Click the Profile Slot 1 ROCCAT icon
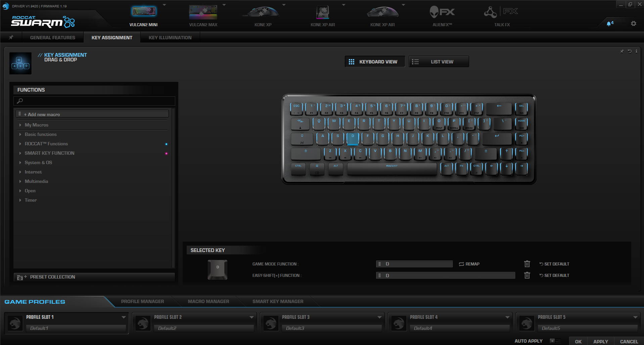The image size is (644, 345). pos(15,323)
